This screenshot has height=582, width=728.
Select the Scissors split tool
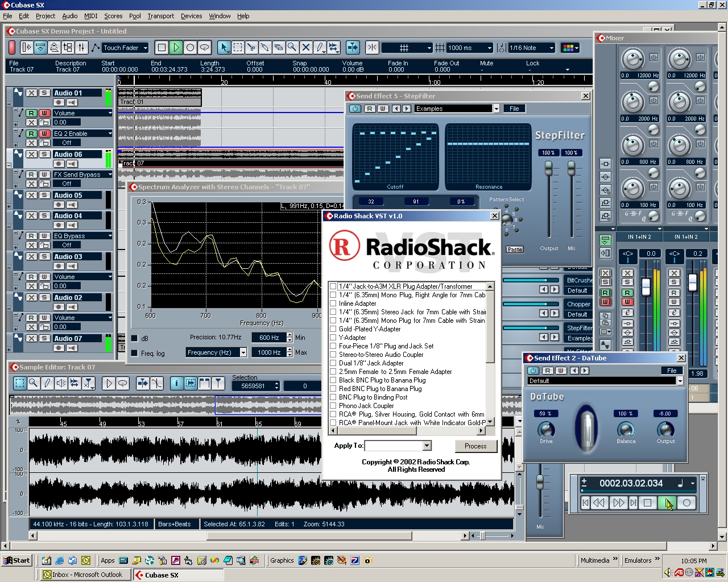coord(251,48)
